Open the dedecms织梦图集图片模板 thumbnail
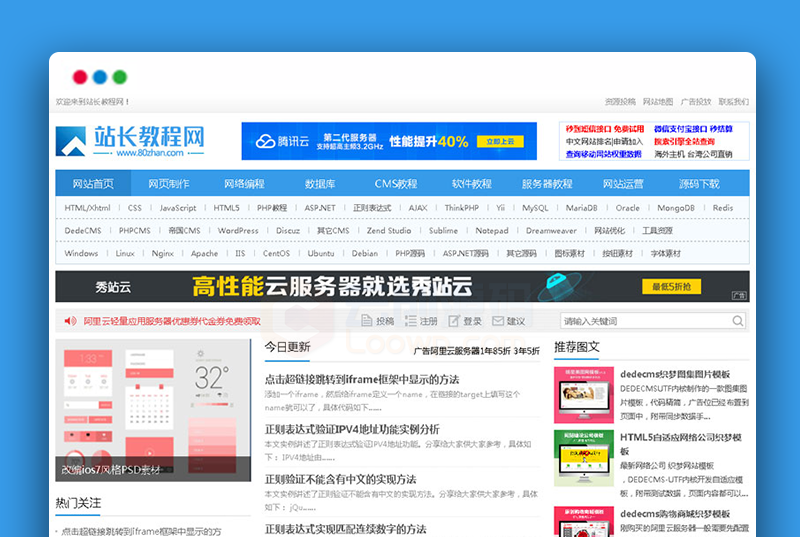Viewport: 800px width, 537px height. pos(584,395)
